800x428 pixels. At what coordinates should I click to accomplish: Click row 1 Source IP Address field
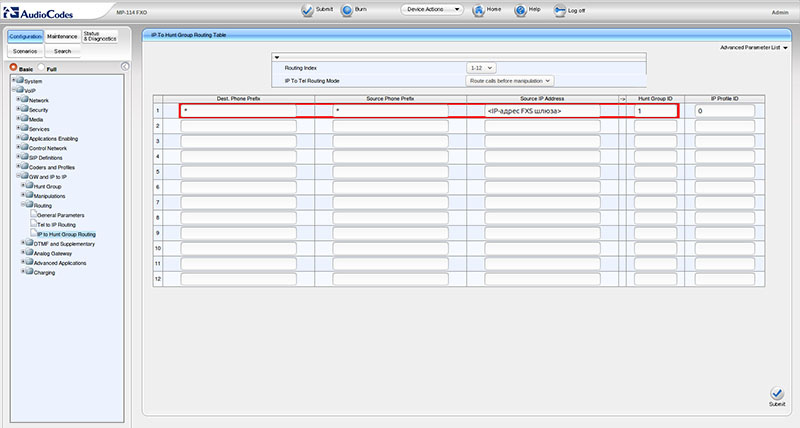[542, 111]
